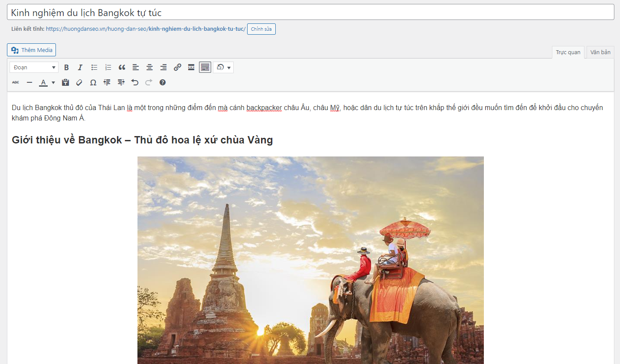Apply blockquote formatting

click(122, 67)
